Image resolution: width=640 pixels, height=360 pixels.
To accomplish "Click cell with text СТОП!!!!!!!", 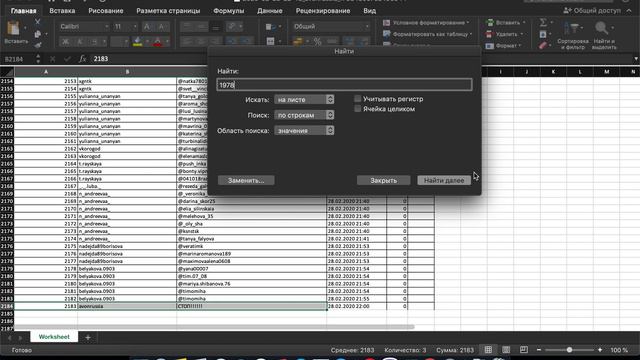I will click(x=251, y=306).
